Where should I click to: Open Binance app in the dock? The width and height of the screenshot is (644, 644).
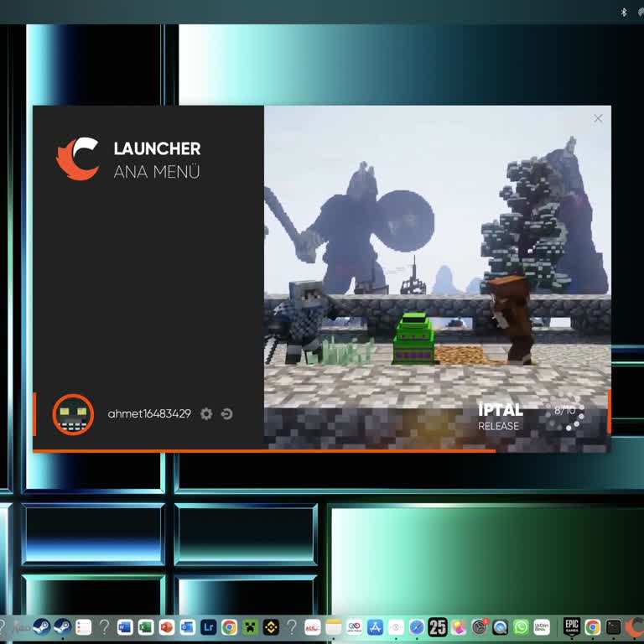click(x=271, y=627)
